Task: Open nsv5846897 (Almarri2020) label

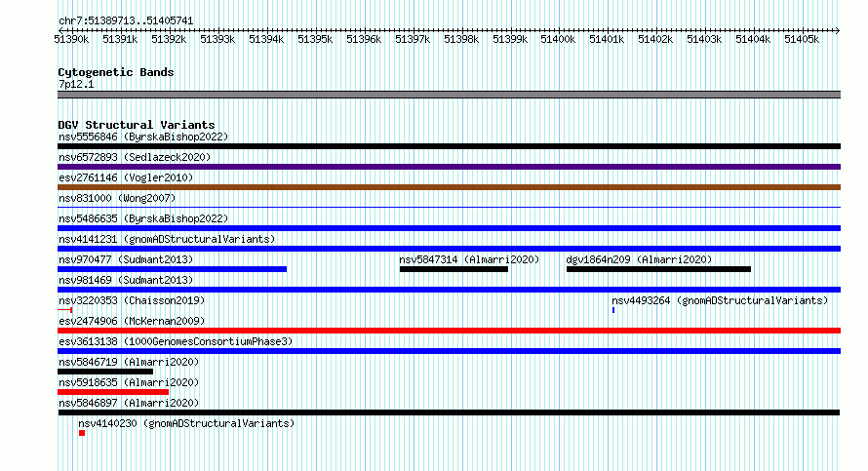Action: 129,403
